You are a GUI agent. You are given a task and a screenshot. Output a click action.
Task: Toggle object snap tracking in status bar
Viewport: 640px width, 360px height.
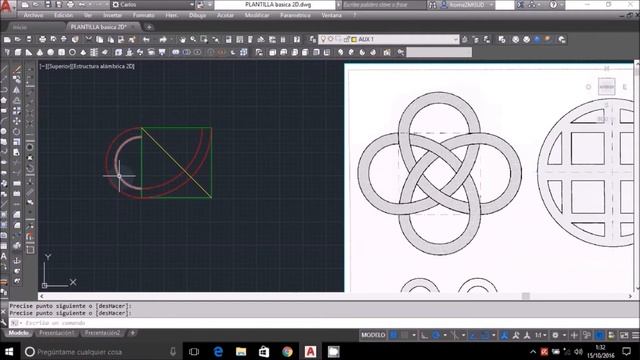pyautogui.click(x=473, y=335)
